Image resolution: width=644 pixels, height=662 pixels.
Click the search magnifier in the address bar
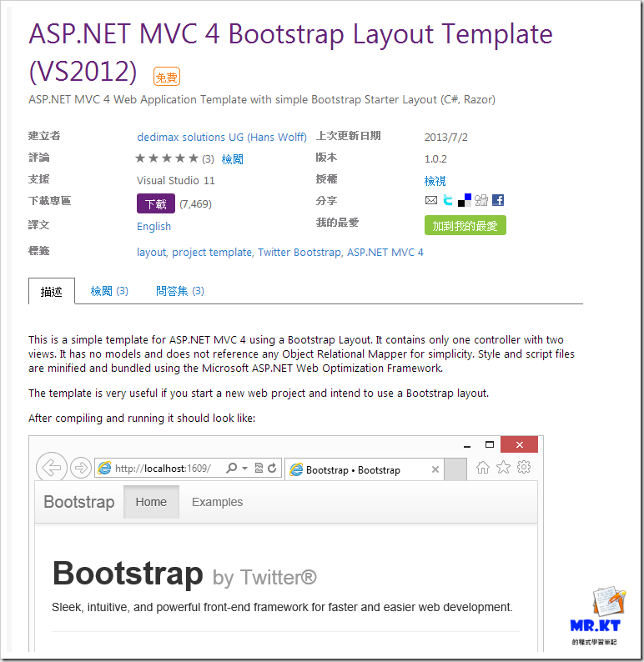point(231,468)
